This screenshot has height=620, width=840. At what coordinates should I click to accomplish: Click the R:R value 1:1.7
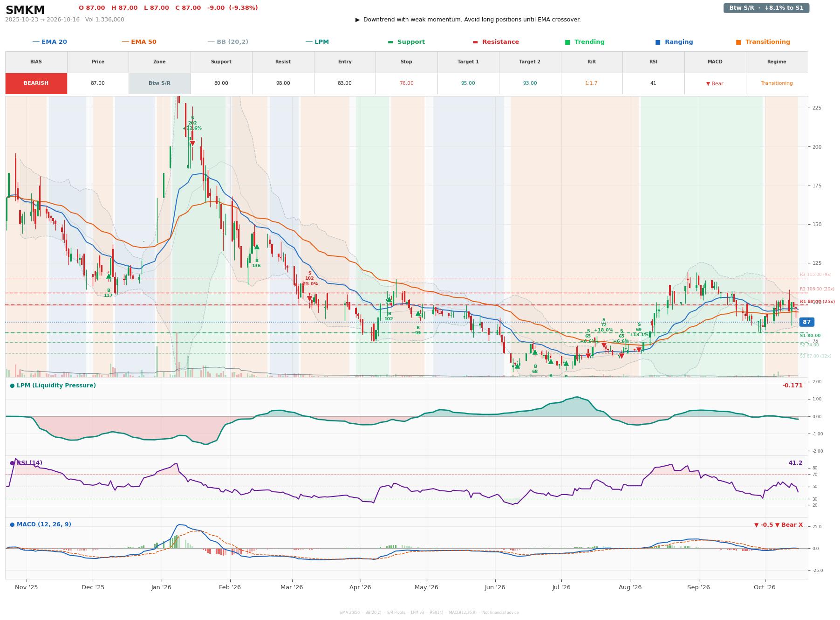(591, 83)
